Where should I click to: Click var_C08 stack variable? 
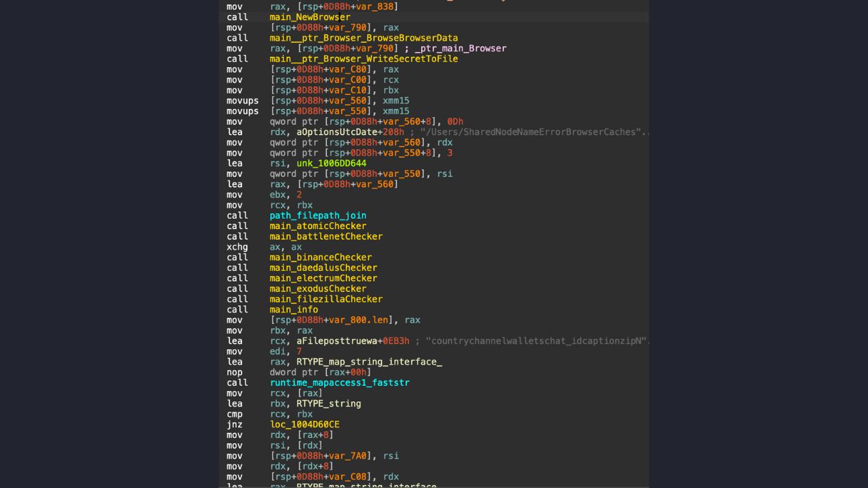tap(347, 476)
